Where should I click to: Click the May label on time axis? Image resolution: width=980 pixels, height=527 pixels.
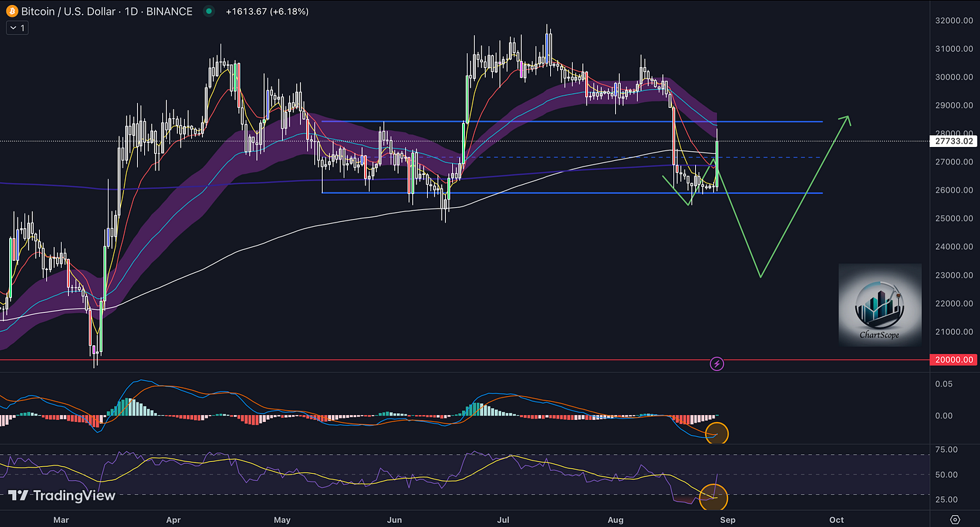click(x=282, y=520)
